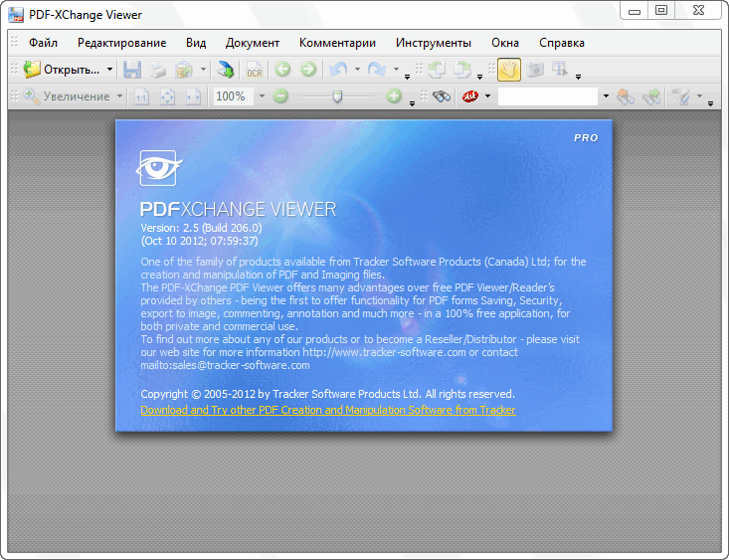This screenshot has width=729, height=560.
Task: Open the zoom percentage dropdown
Action: coord(262,96)
